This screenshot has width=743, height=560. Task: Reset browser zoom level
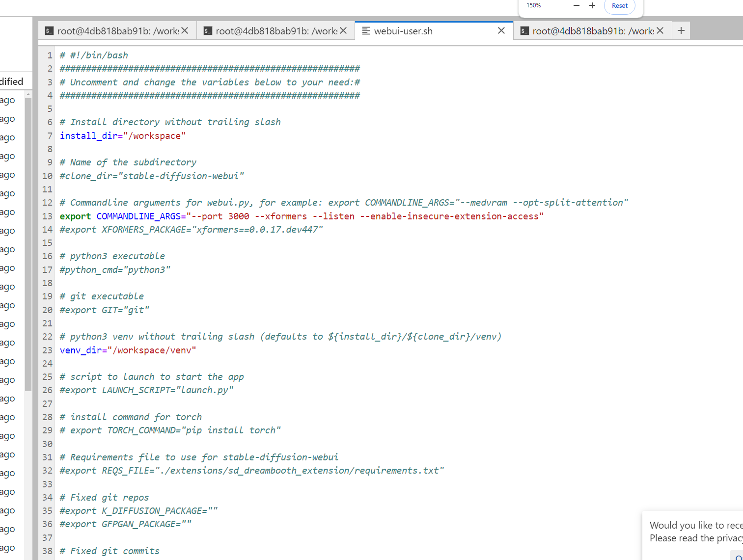pos(619,6)
